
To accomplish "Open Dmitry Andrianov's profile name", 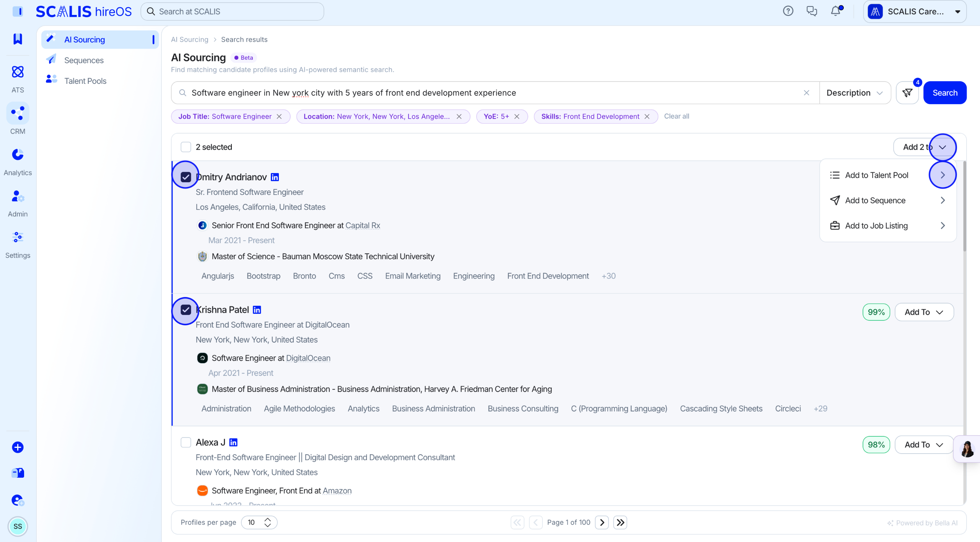I will coord(231,177).
